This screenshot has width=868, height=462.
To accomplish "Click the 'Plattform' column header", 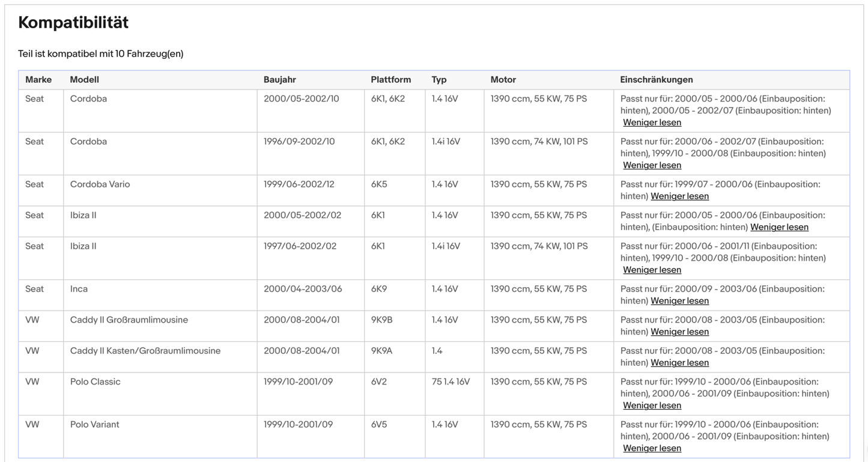I will click(x=391, y=80).
